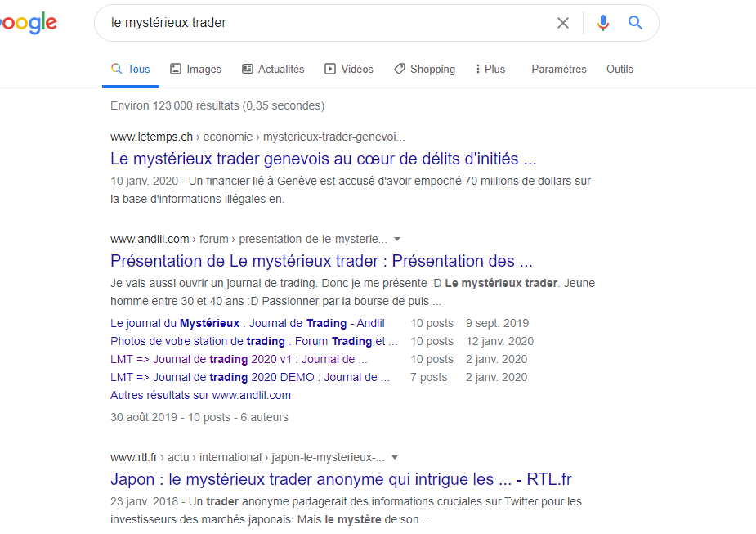Open 'Le journal du Mystérieux' sitelink
This screenshot has height=534, width=756.
(248, 323)
